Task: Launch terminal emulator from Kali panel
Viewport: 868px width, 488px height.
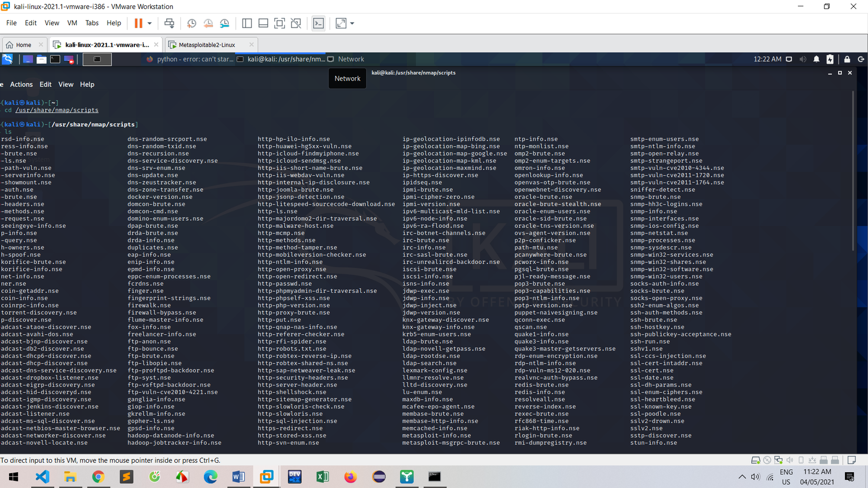Action: tap(55, 59)
